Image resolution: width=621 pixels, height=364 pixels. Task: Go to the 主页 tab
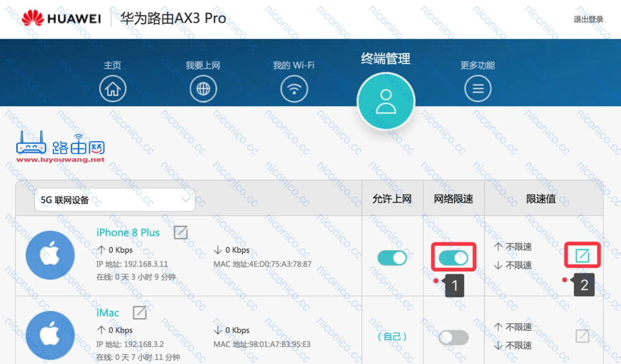(112, 65)
